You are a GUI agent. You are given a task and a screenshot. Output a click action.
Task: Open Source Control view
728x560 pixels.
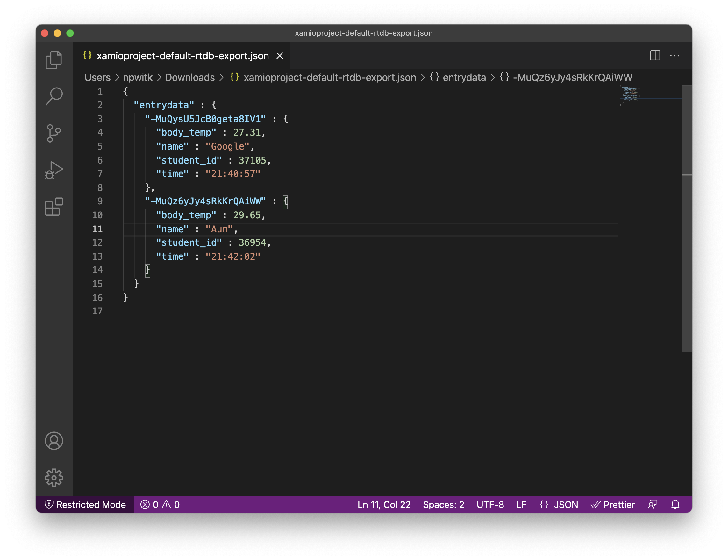point(54,133)
